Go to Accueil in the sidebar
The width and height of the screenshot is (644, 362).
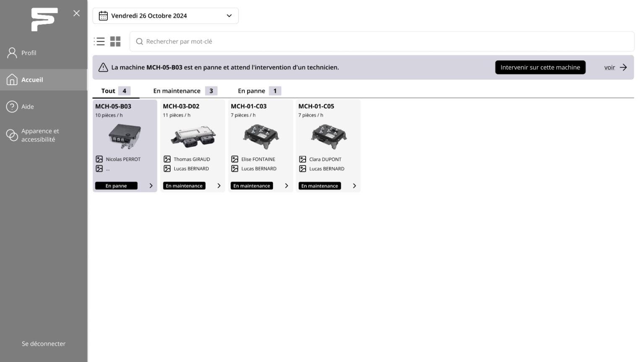(32, 80)
